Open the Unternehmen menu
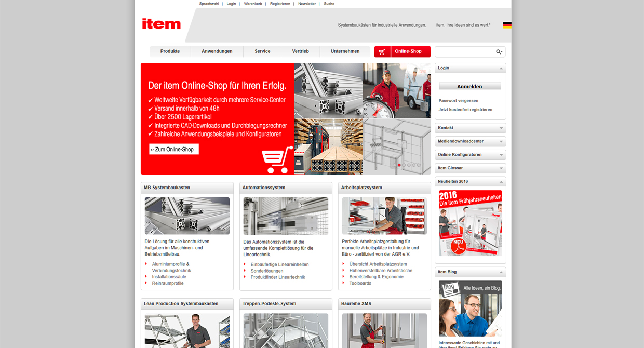644x348 pixels. [x=345, y=51]
